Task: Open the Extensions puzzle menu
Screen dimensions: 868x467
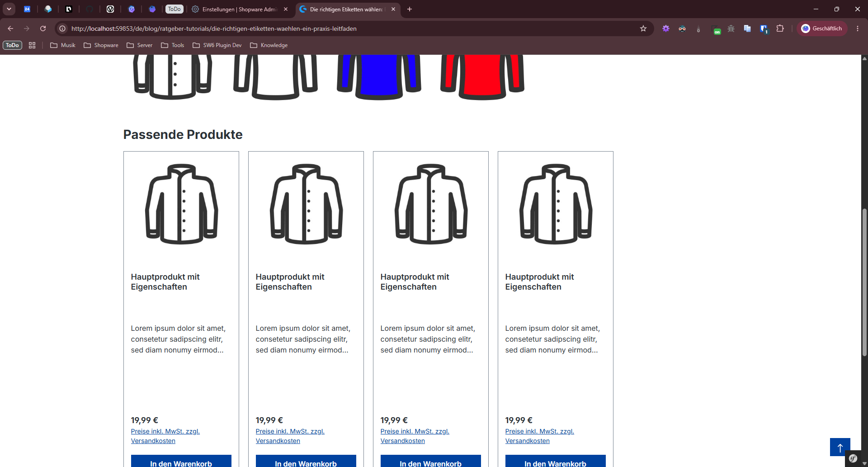Action: pyautogui.click(x=780, y=29)
